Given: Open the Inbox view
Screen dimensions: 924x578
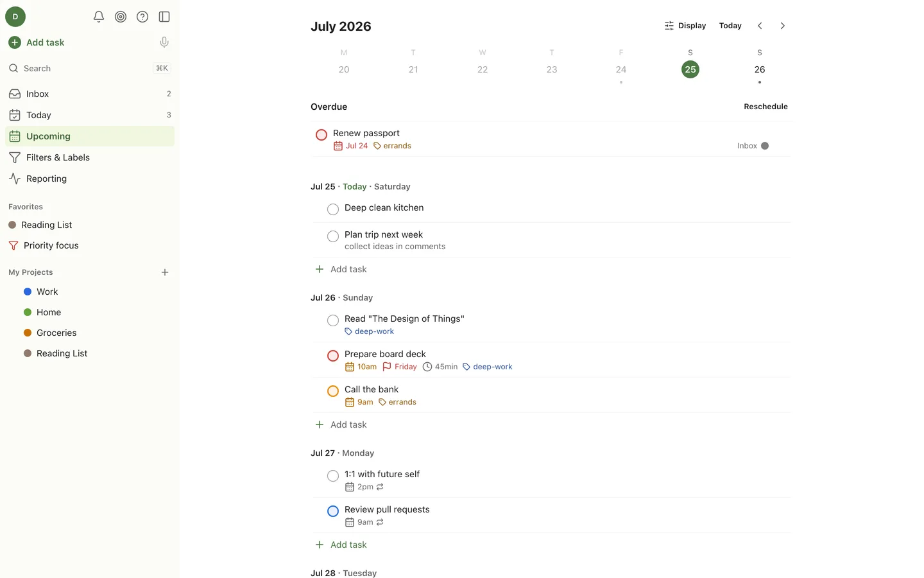Looking at the screenshot, I should [x=90, y=94].
